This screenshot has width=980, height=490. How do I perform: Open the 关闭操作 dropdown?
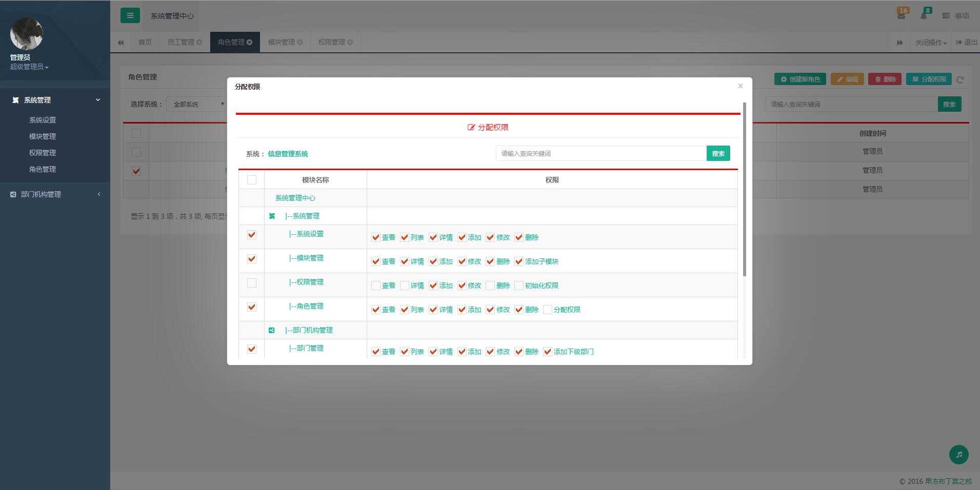coord(931,43)
